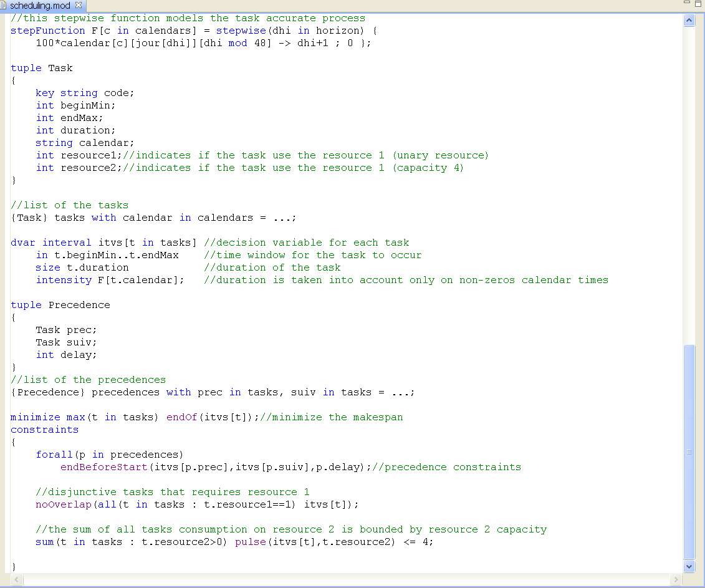Click 'int resource1' declaration
The image size is (705, 588).
pos(79,155)
